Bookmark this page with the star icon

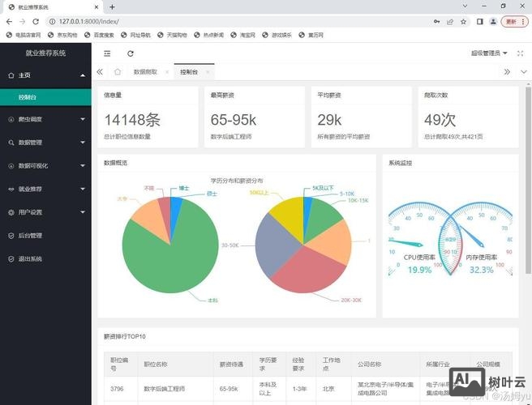[x=464, y=21]
